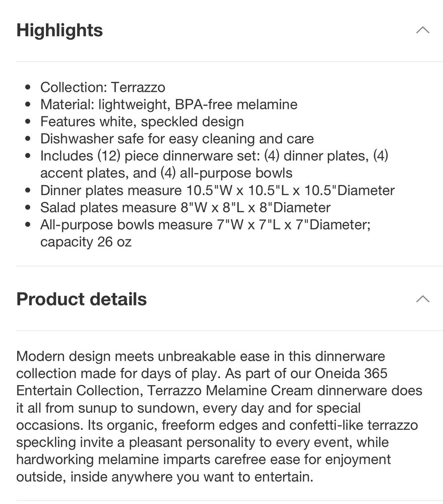Click the all-purpose bowls measurement line
Image resolution: width=443 pixels, height=504 pixels.
[x=206, y=225]
